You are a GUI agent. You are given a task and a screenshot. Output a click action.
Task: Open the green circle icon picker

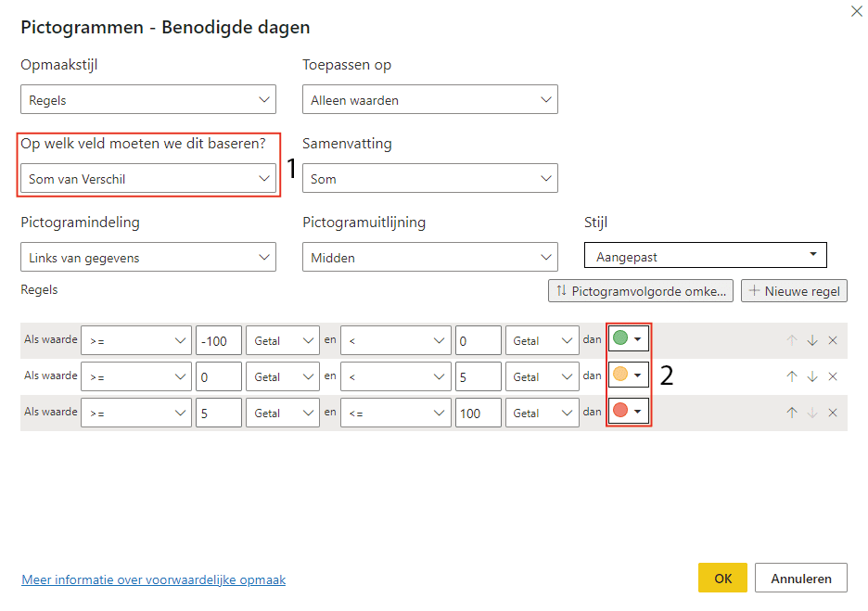(x=629, y=339)
